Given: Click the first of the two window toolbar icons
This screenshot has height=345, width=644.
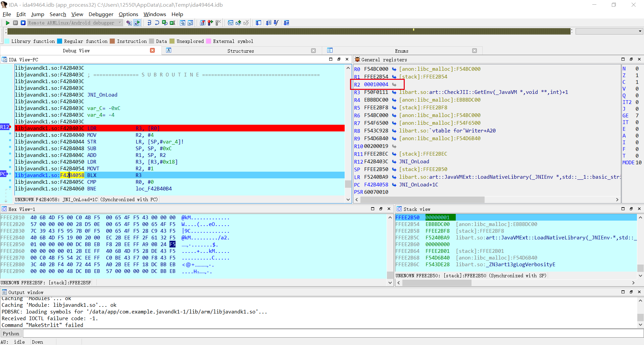Looking at the screenshot, I should [183, 23].
